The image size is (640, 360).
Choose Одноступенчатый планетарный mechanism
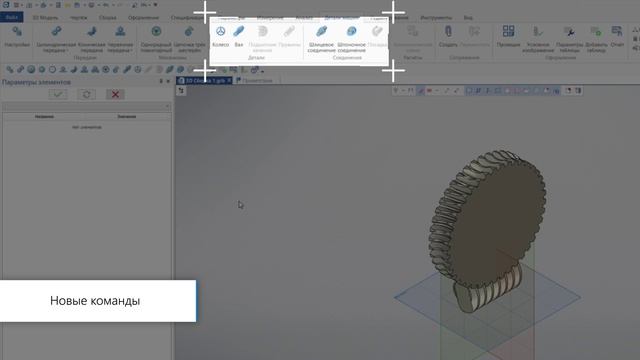click(x=156, y=39)
